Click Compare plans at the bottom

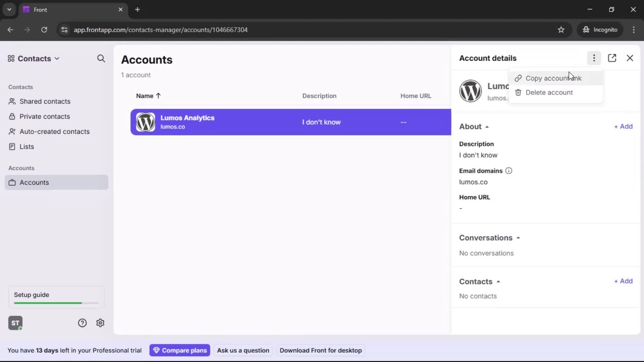180,350
